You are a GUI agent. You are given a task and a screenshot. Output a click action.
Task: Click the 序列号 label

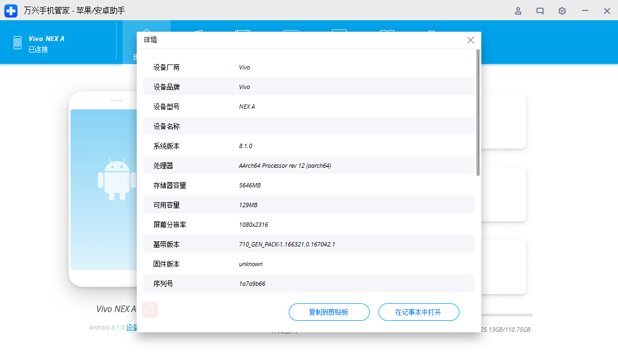pos(163,284)
